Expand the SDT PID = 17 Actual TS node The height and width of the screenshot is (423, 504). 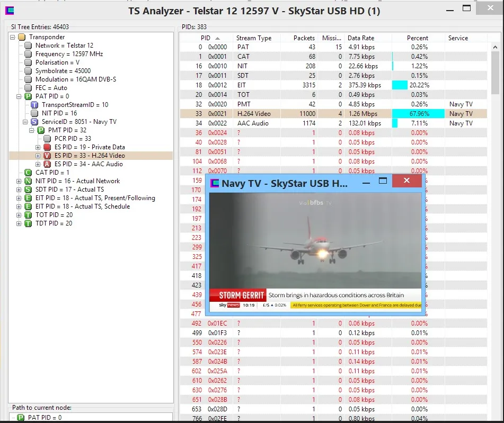pyautogui.click(x=19, y=190)
